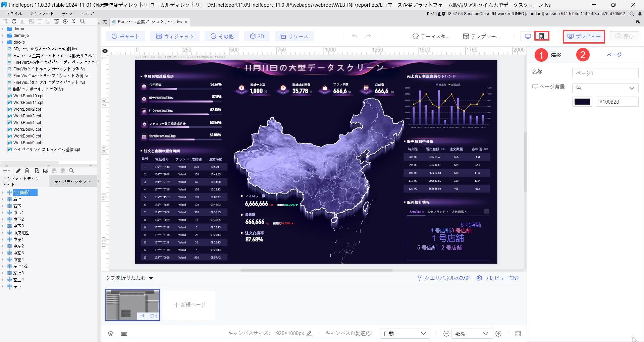This screenshot has height=342, width=644.
Task: Click the #100B2B hex color field
Action: [x=617, y=102]
